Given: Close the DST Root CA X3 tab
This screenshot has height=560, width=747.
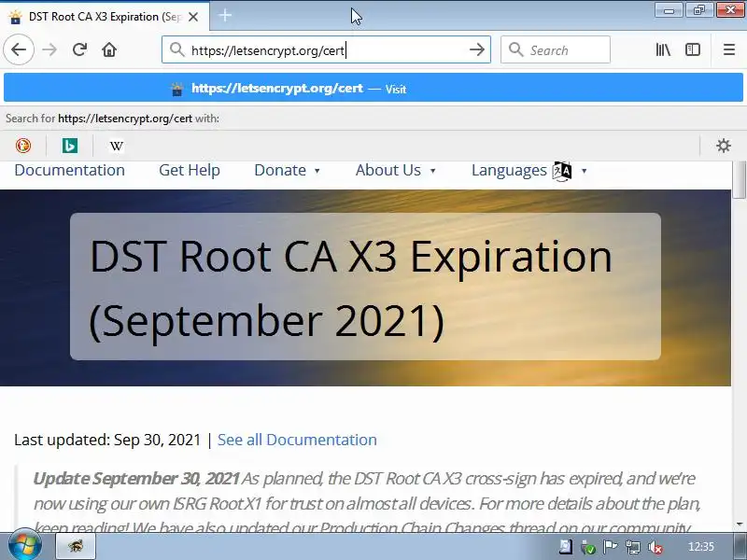Looking at the screenshot, I should point(193,17).
